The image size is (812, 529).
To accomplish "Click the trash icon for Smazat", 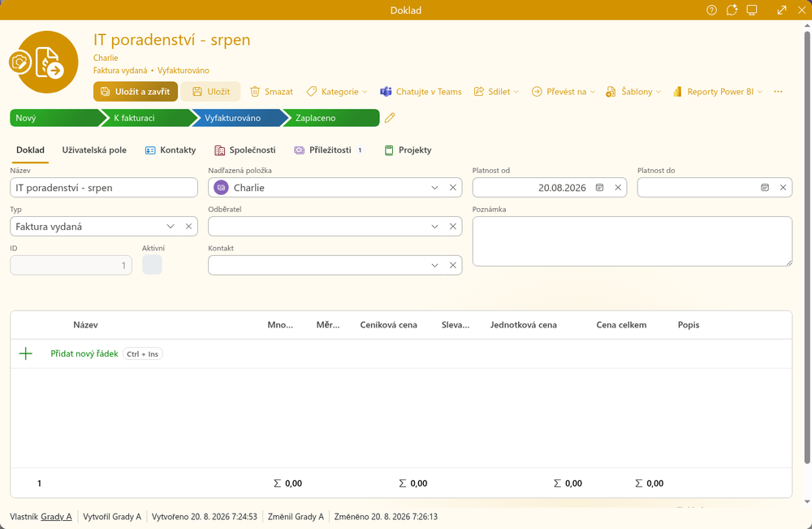I will pyautogui.click(x=255, y=92).
